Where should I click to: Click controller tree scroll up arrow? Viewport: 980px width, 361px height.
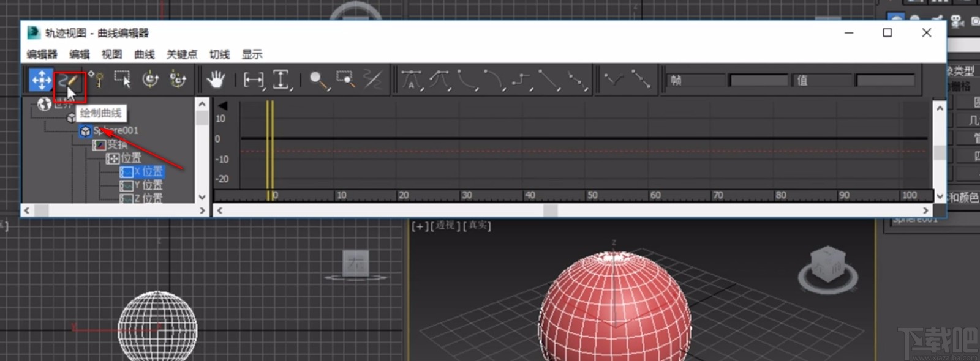pyautogui.click(x=202, y=104)
